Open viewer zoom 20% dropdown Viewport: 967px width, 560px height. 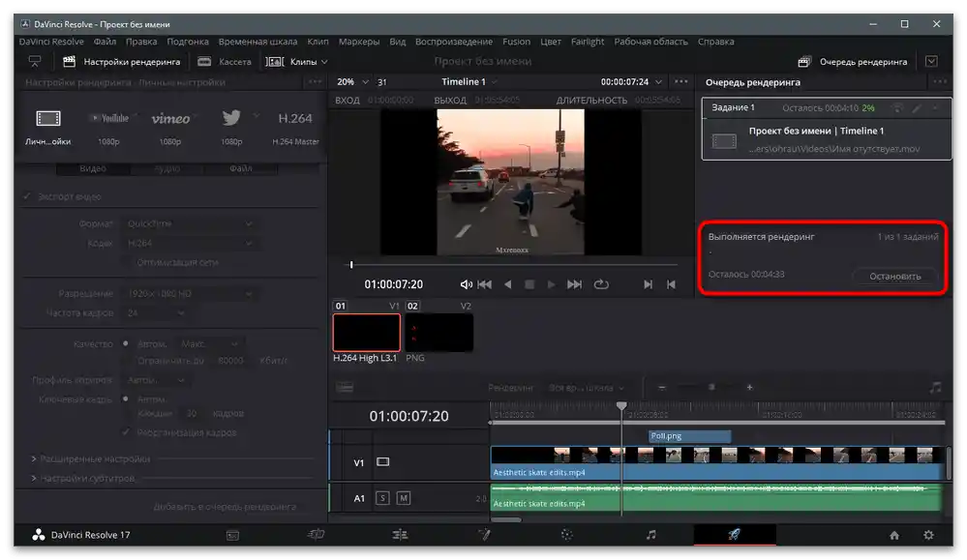tap(352, 82)
